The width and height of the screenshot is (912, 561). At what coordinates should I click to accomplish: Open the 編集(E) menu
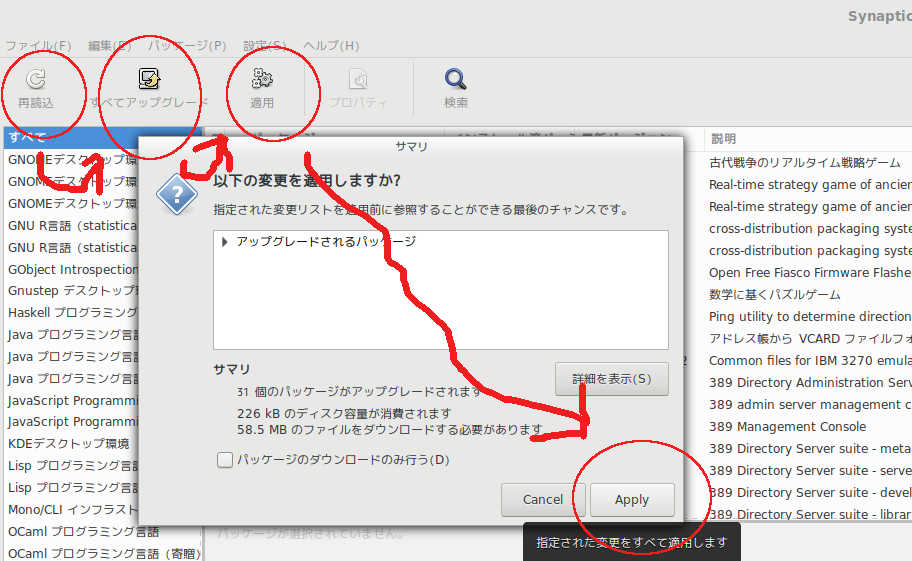(109, 45)
